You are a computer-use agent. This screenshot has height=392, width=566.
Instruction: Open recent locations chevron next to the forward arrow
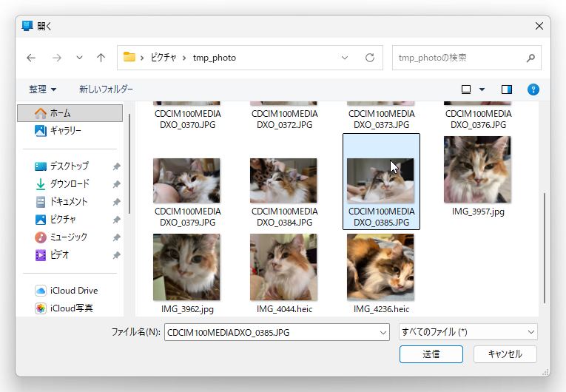[79, 58]
